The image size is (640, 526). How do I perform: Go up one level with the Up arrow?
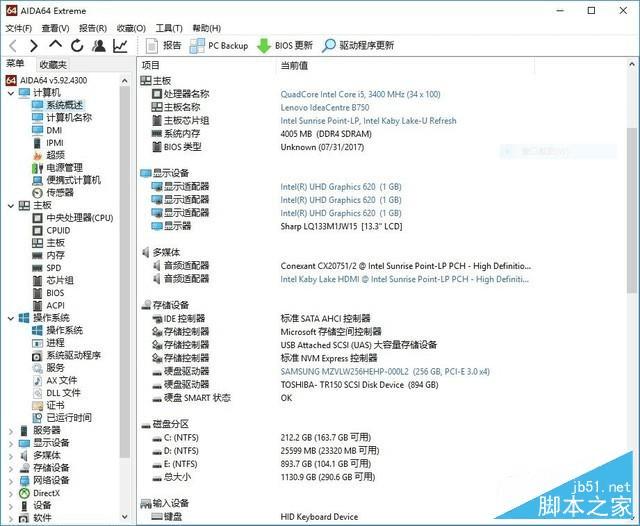pos(56,44)
